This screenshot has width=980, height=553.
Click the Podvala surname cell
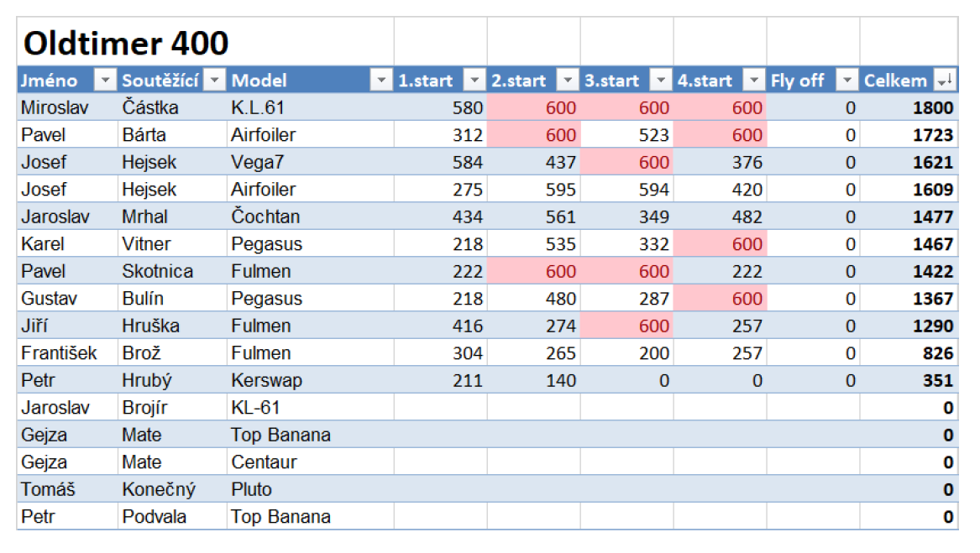[172, 516]
